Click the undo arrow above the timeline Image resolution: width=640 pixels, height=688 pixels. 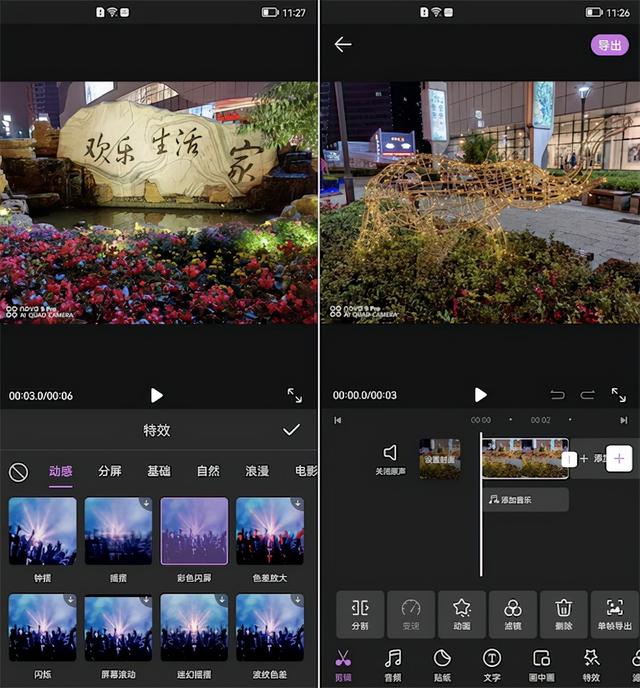point(558,395)
